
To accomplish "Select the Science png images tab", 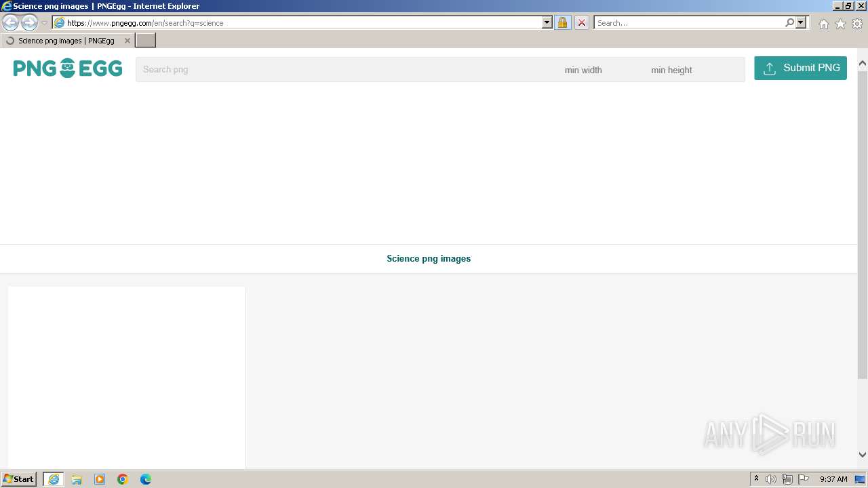I will 66,41.
